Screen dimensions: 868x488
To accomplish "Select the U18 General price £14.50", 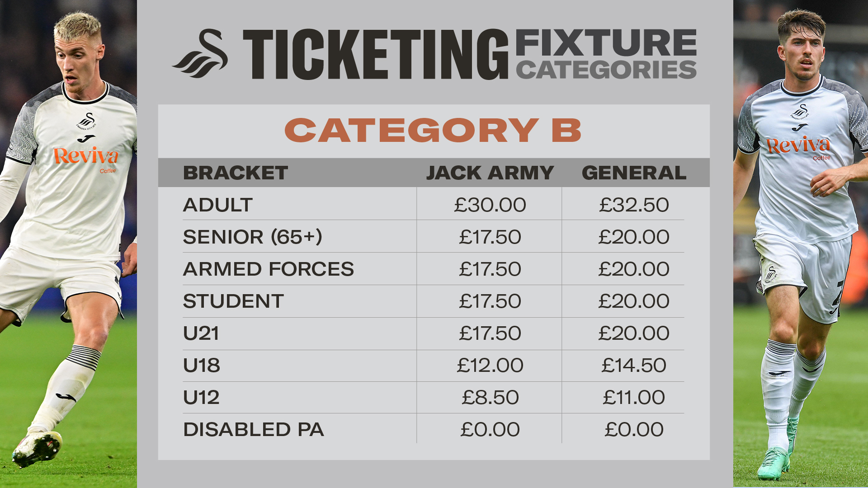I will click(634, 366).
